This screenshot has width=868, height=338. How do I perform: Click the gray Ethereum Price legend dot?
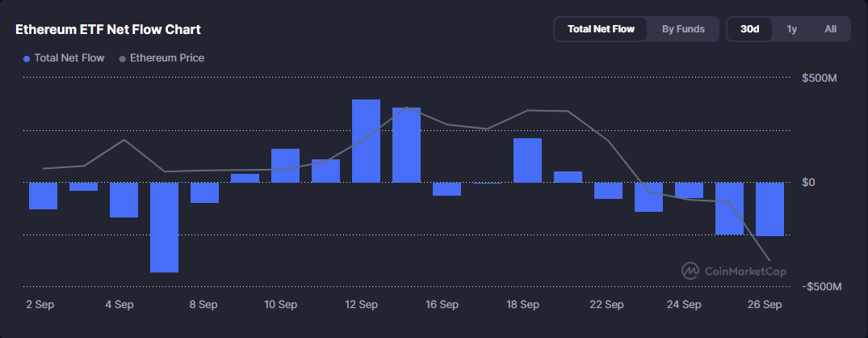point(123,58)
